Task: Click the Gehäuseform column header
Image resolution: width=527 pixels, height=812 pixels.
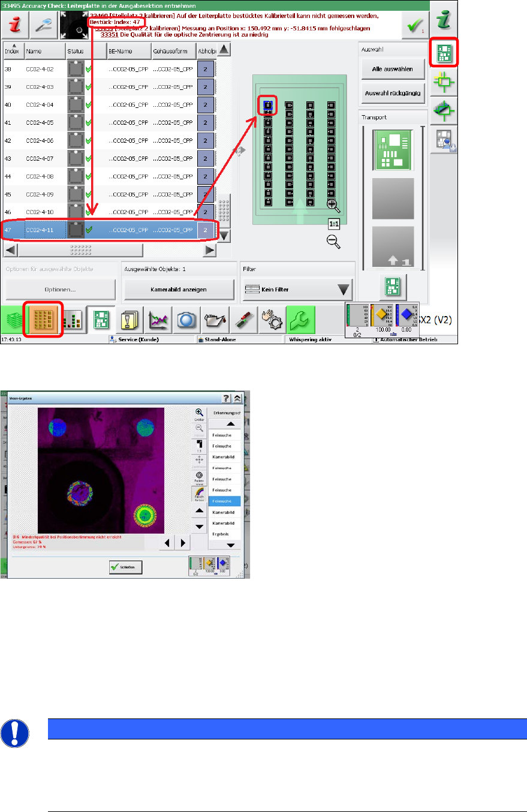Action: (173, 52)
